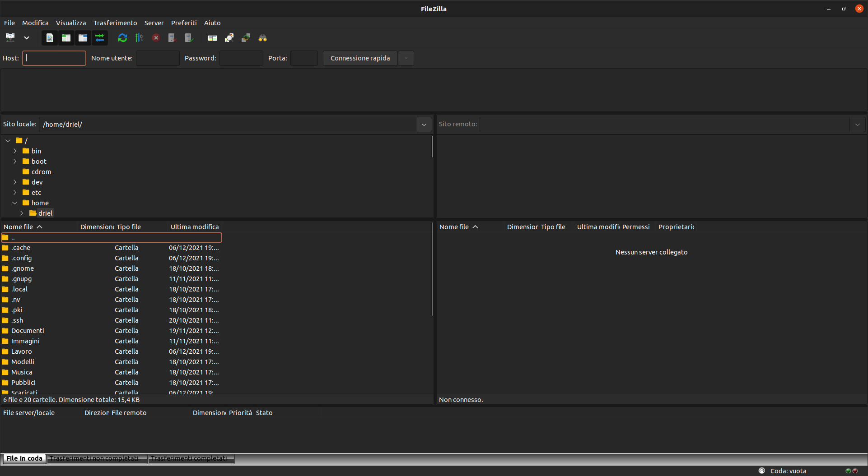Toggle synchronized browsing
The height and width of the screenshot is (476, 868).
[246, 38]
